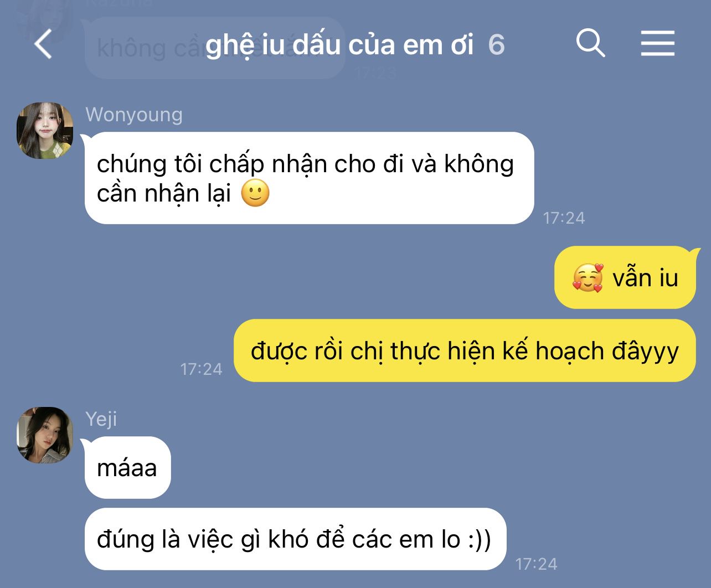This screenshot has height=588, width=711.
Task: Tap the hearts face emoji in yellow bubble
Action: coord(588,277)
